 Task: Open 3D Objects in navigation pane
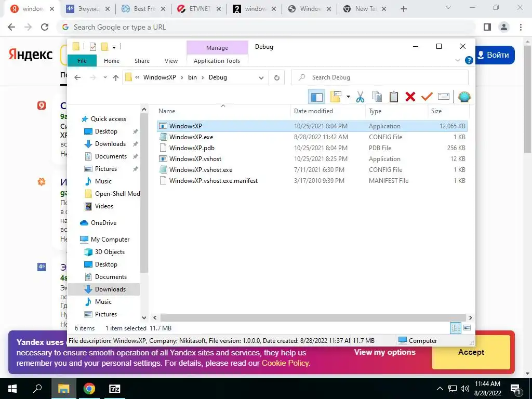pyautogui.click(x=104, y=252)
